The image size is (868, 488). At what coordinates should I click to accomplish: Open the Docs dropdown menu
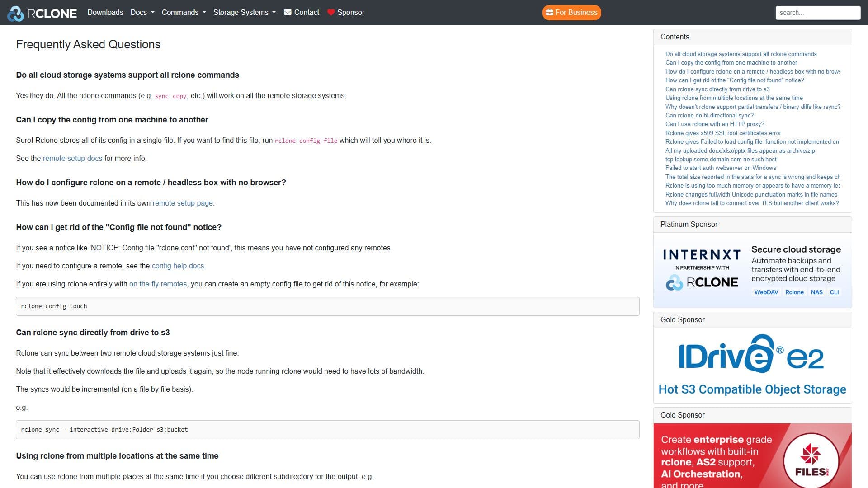tap(142, 12)
